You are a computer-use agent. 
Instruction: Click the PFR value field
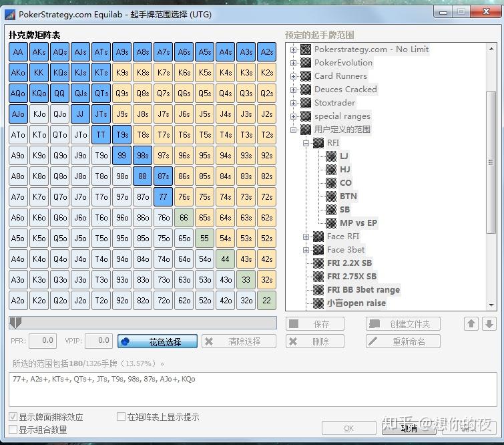[43, 341]
